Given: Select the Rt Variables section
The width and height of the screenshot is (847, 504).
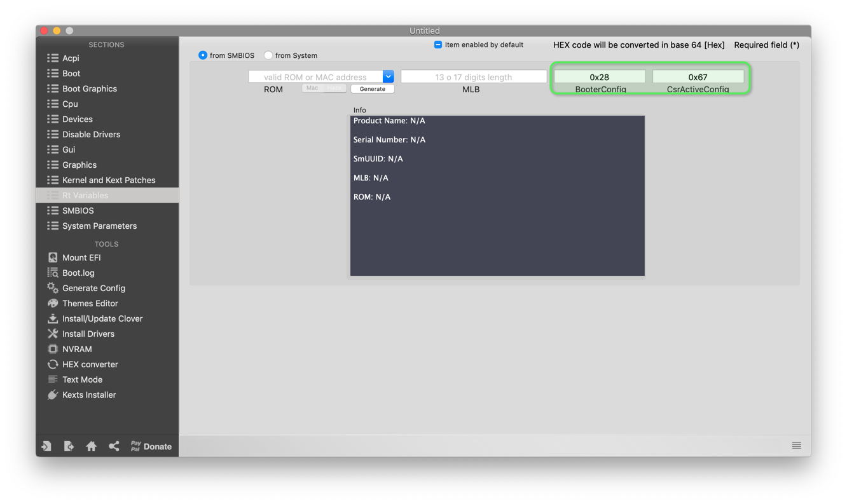Looking at the screenshot, I should [x=107, y=195].
